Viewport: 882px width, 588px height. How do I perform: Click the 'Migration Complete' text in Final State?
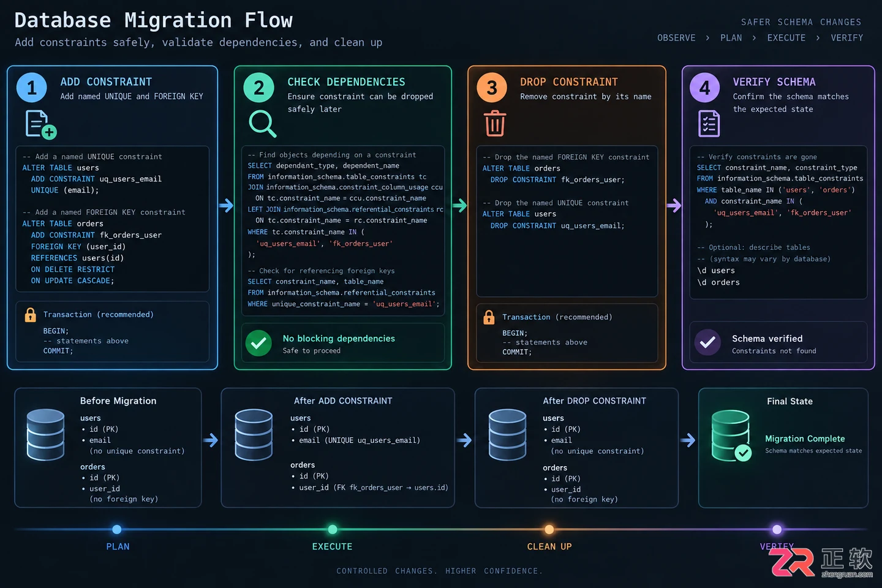[805, 439]
